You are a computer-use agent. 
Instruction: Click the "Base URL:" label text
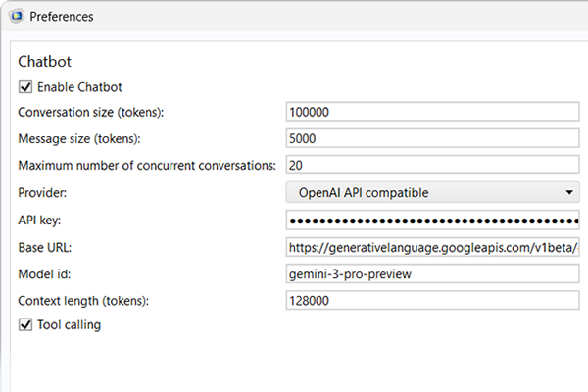tap(45, 247)
